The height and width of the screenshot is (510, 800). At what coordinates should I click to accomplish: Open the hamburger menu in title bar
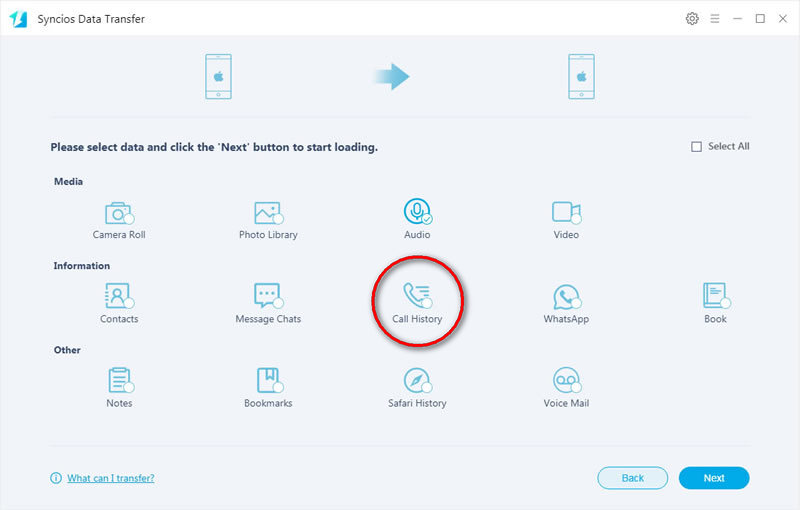pos(715,19)
